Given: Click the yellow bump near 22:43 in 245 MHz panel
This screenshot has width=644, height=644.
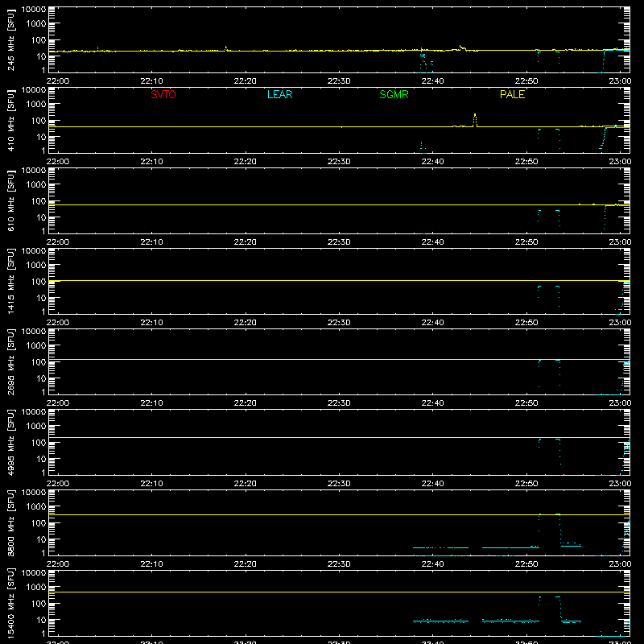Looking at the screenshot, I should pyautogui.click(x=462, y=48).
